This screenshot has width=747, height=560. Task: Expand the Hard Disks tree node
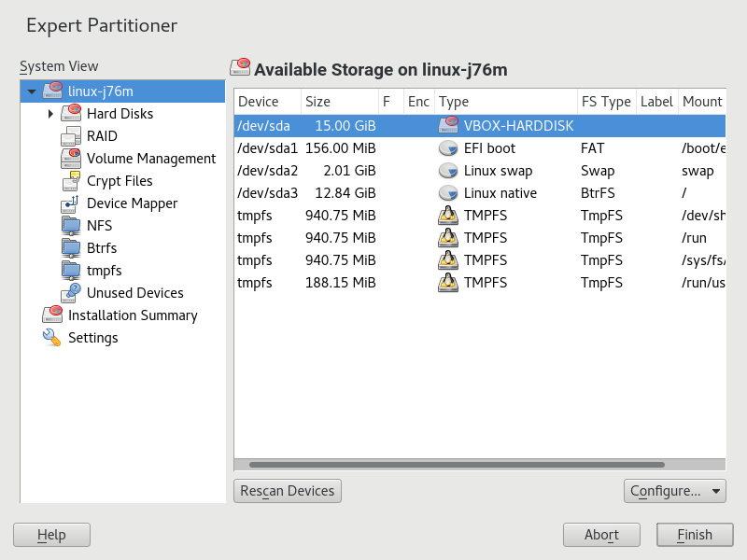pos(50,114)
